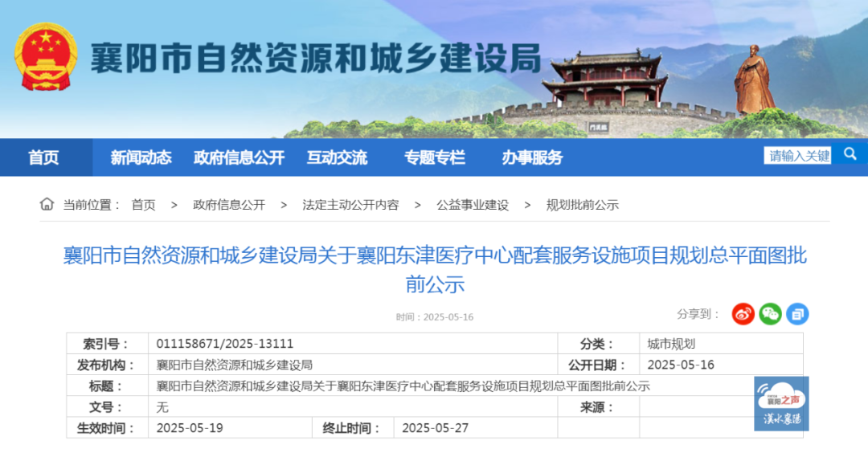868x449 pixels.
Task: Open the 新闻动态 menu
Action: 141,157
